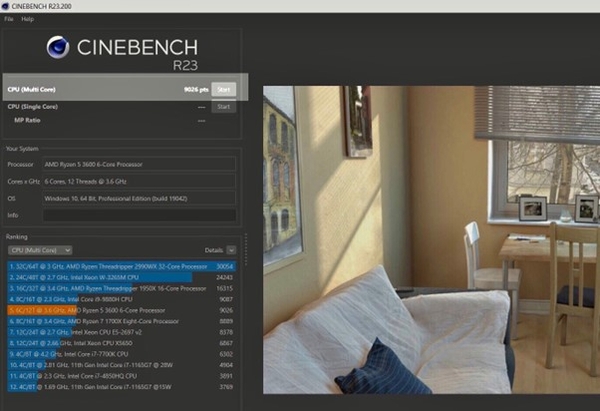Select the Threadripper 1950X ranking entry

(x=120, y=288)
